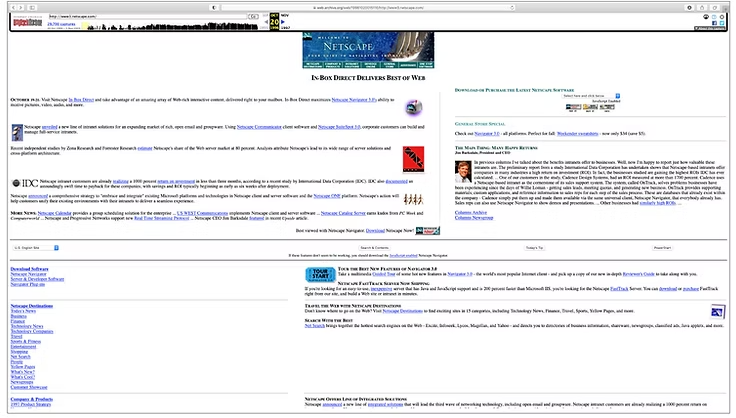Open the Yellow Pages link
The width and height of the screenshot is (736, 418).
coord(23,367)
